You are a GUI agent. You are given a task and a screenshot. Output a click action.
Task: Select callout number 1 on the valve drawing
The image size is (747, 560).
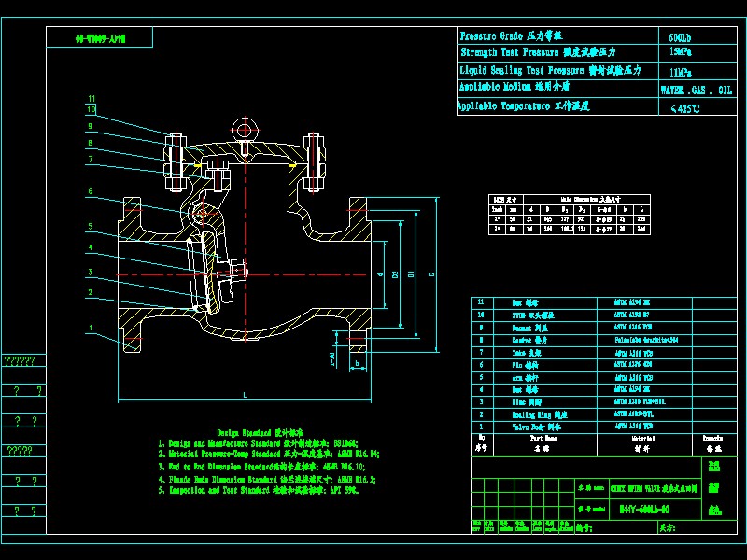point(90,328)
